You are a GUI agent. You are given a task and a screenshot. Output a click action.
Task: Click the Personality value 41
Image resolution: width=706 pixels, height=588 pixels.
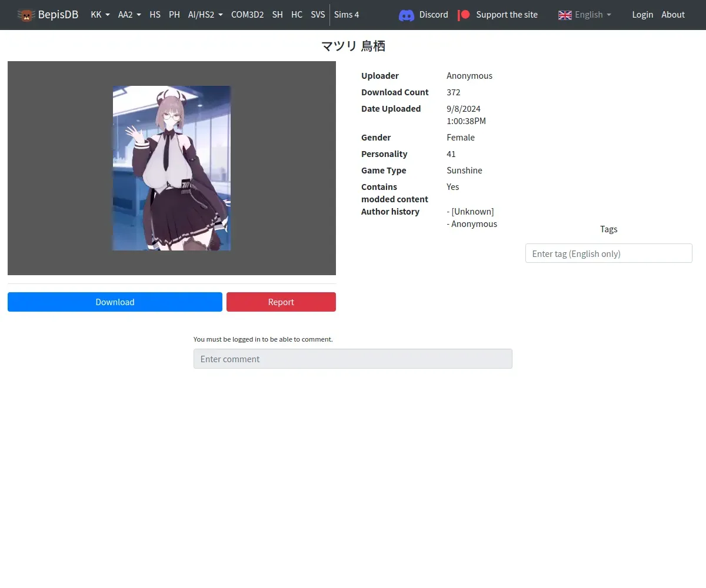451,154
